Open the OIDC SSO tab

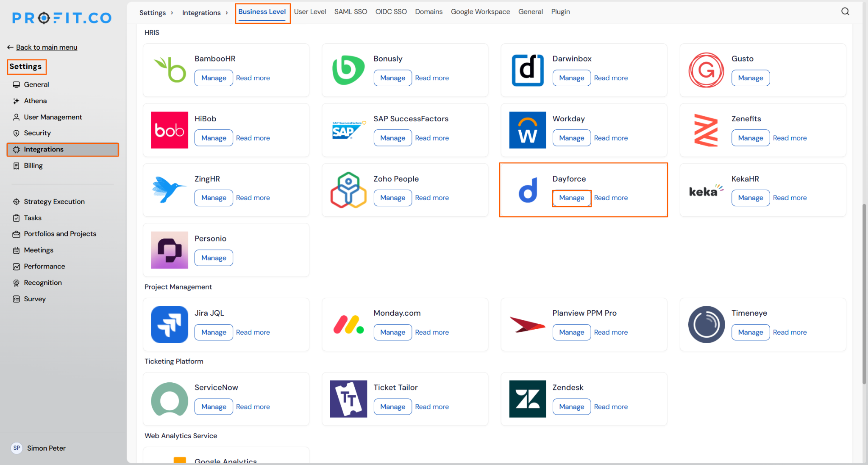coord(391,11)
